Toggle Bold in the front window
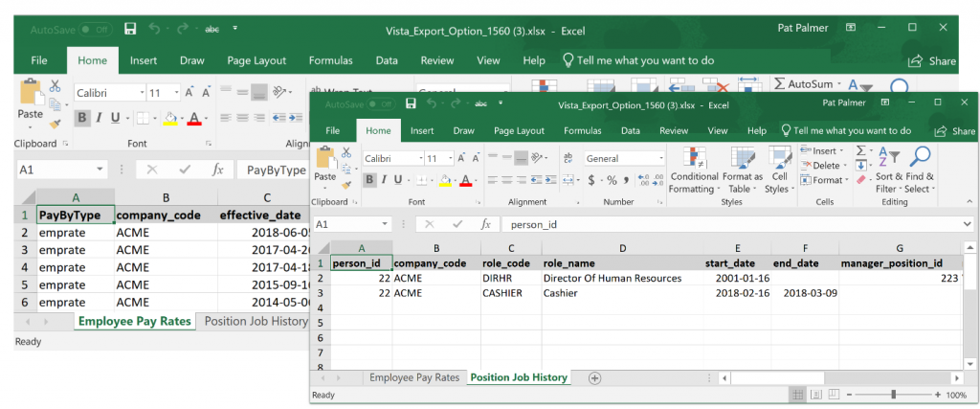This screenshot has width=980, height=409. point(369,181)
